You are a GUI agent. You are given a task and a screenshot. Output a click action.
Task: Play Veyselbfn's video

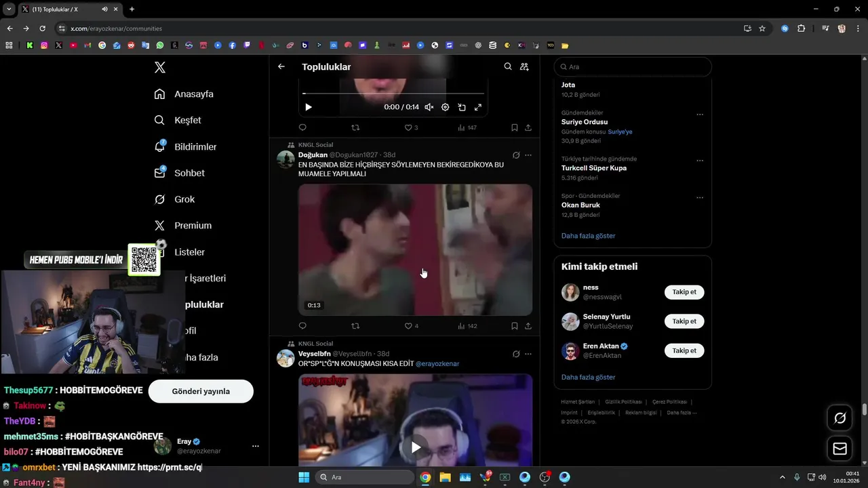coord(416,447)
